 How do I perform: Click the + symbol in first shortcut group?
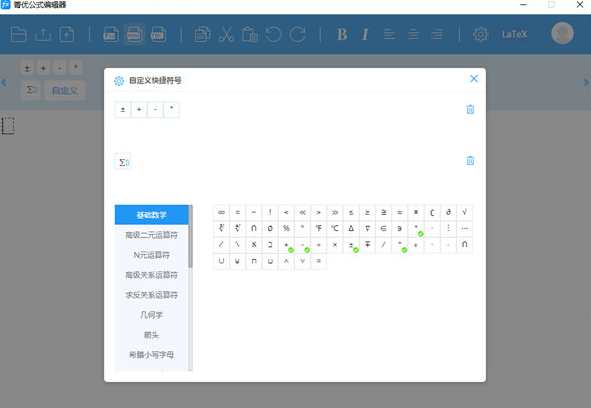pos(139,110)
